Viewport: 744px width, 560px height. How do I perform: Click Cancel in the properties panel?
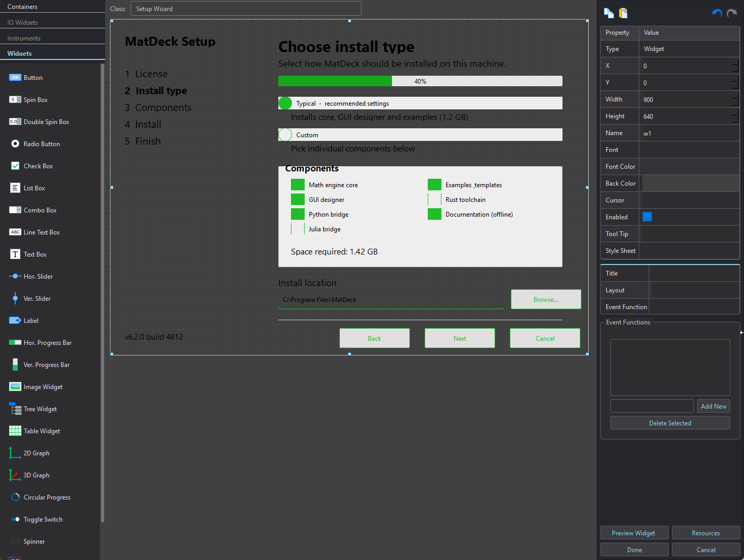pos(706,549)
